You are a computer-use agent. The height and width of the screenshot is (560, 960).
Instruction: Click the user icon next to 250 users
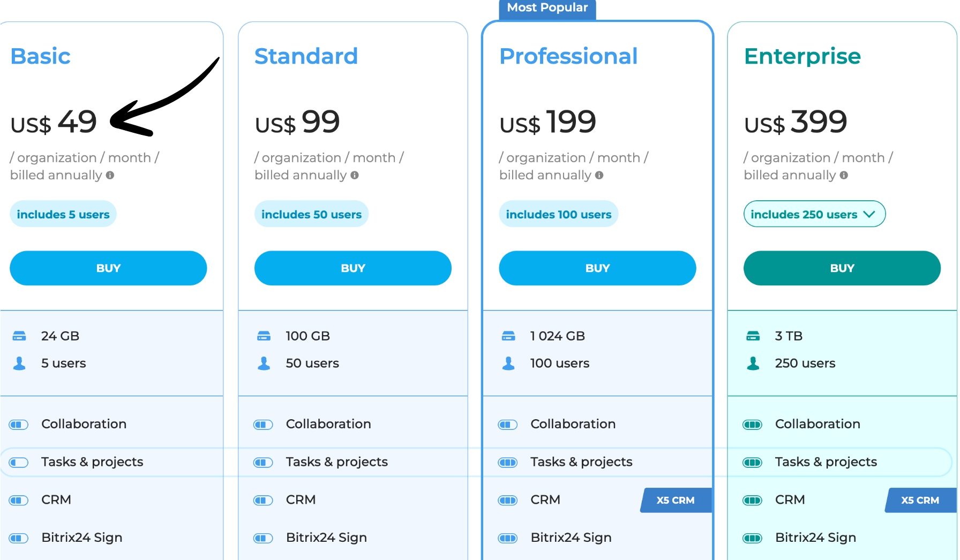(753, 364)
